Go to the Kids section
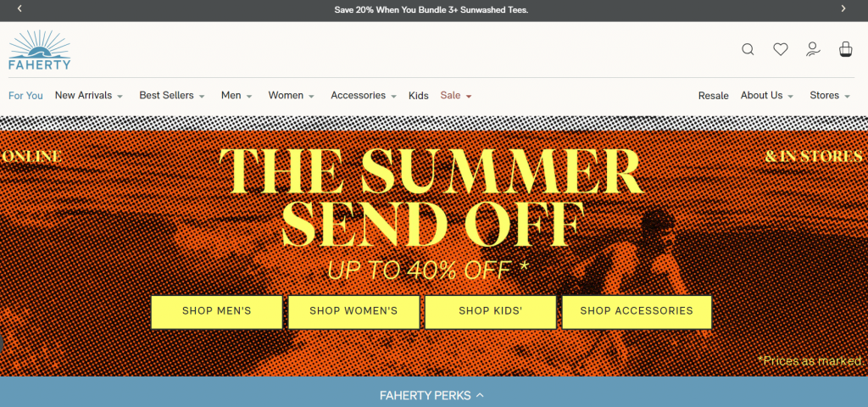868x407 pixels. point(419,95)
